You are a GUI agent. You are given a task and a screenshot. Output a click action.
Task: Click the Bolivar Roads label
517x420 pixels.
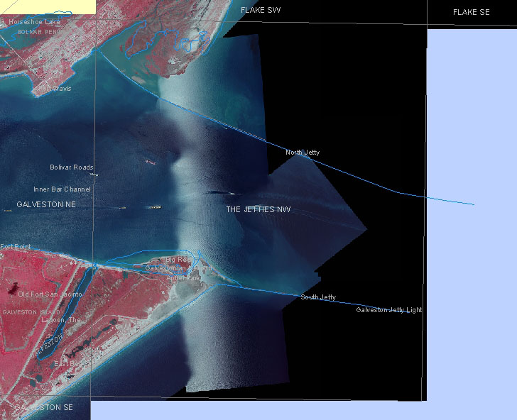point(71,167)
